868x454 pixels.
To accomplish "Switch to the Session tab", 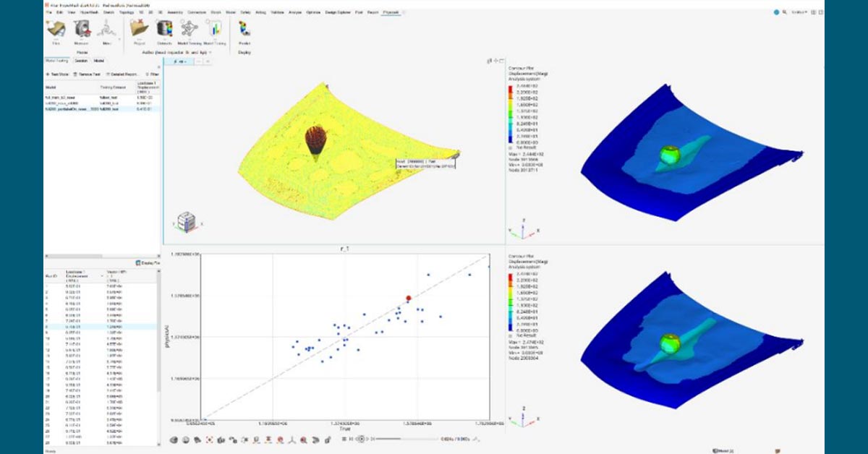I will (81, 61).
